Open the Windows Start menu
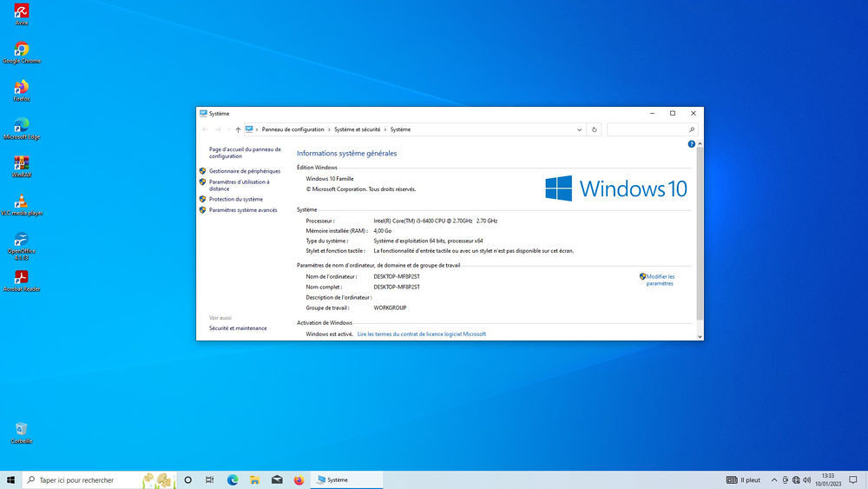The height and width of the screenshot is (489, 868). point(10,480)
